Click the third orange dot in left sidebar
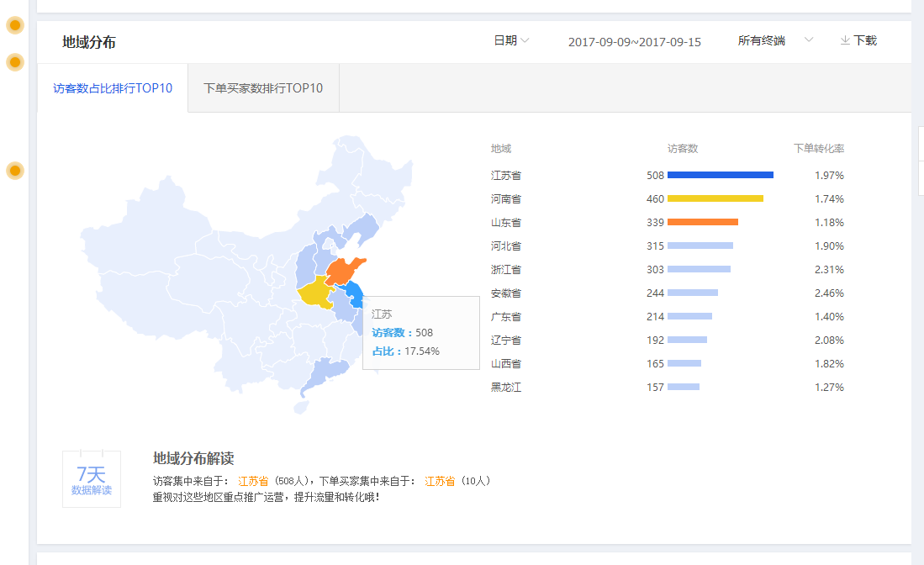The image size is (924, 565). (15, 171)
